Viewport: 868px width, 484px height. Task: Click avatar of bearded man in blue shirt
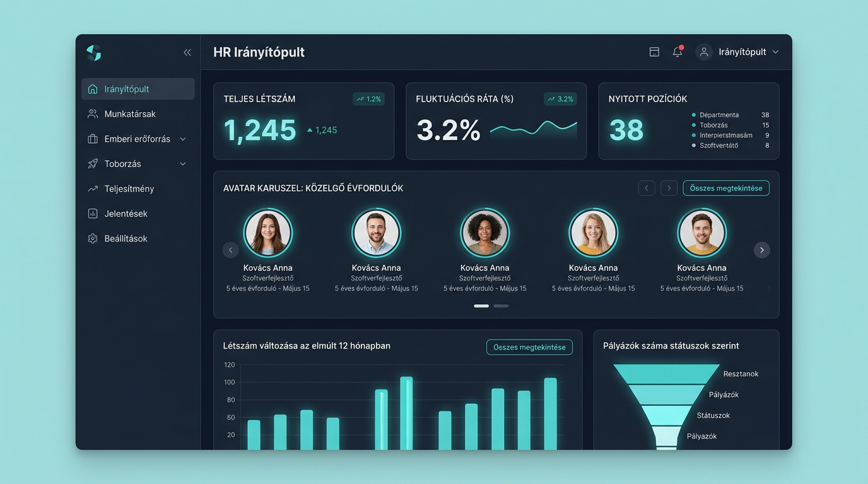click(x=377, y=233)
